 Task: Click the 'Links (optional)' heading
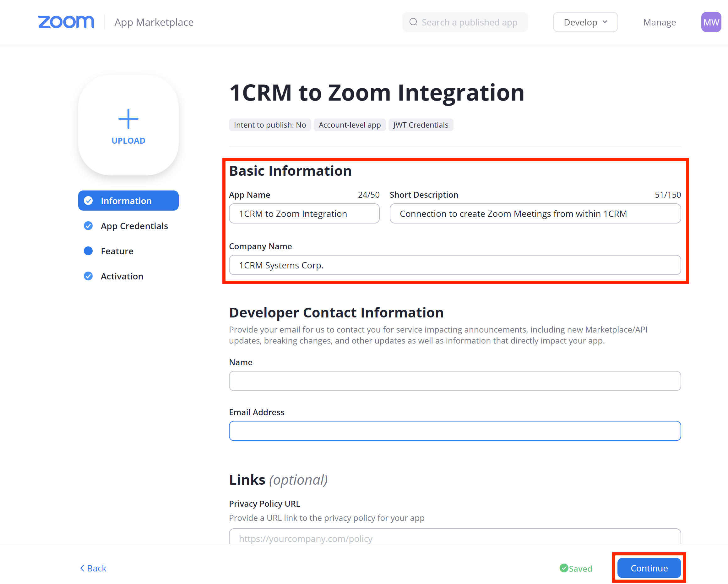click(x=279, y=480)
